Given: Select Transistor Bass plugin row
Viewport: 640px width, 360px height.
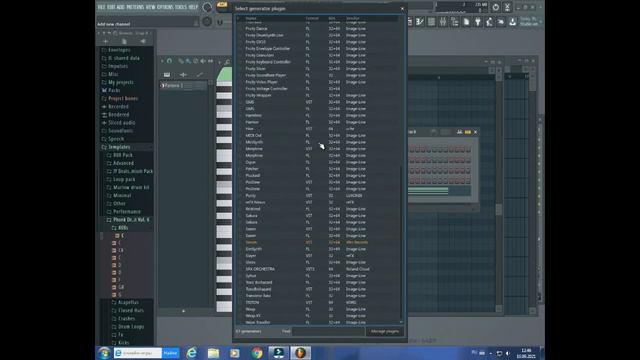Looking at the screenshot, I should coord(318,296).
